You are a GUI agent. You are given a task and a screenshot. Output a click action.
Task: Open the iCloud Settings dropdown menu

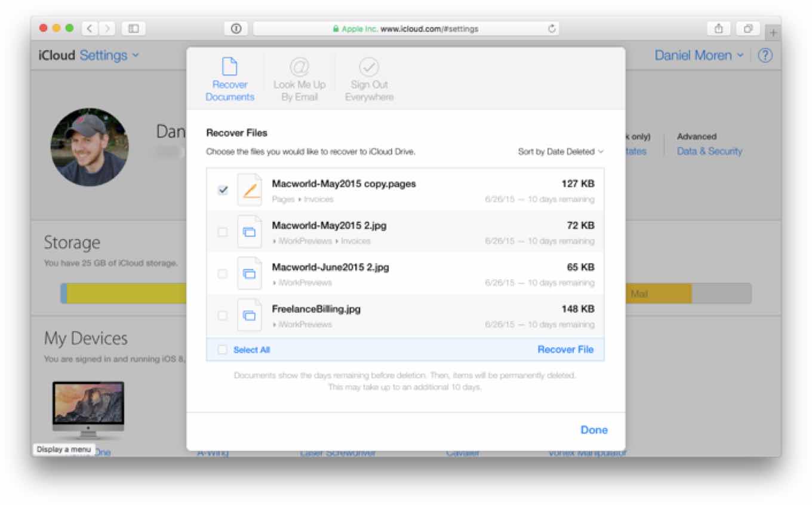coord(109,55)
